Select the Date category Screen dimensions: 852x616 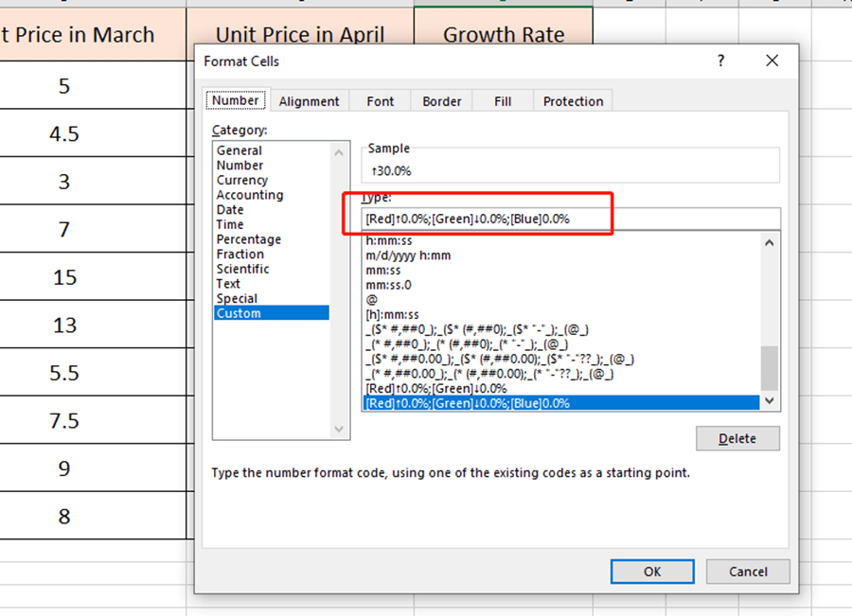271,210
